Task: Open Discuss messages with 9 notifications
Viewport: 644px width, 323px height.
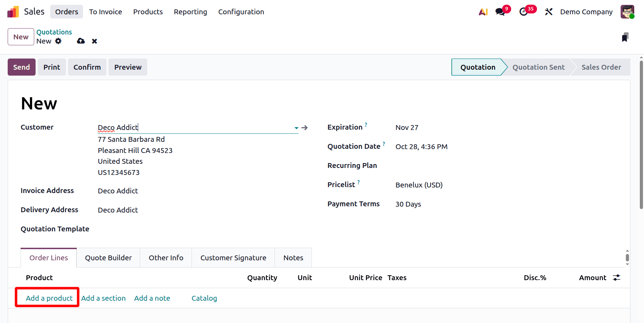Action: [x=500, y=11]
